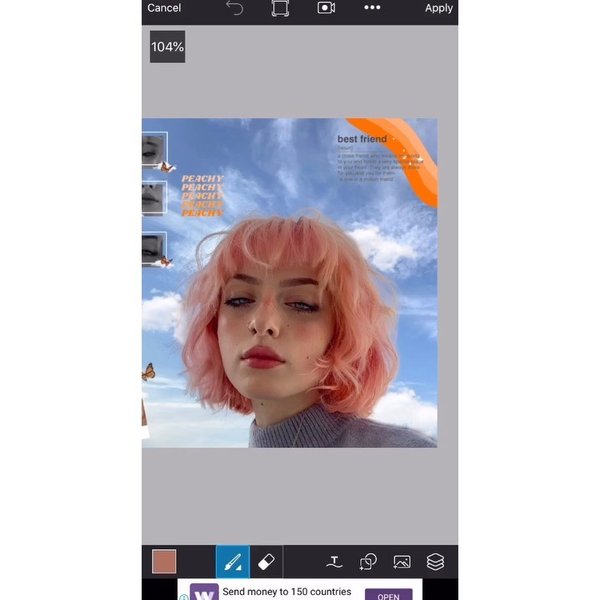The width and height of the screenshot is (600, 600).
Task: Tap the ad info icon beside the banner
Action: [x=184, y=597]
